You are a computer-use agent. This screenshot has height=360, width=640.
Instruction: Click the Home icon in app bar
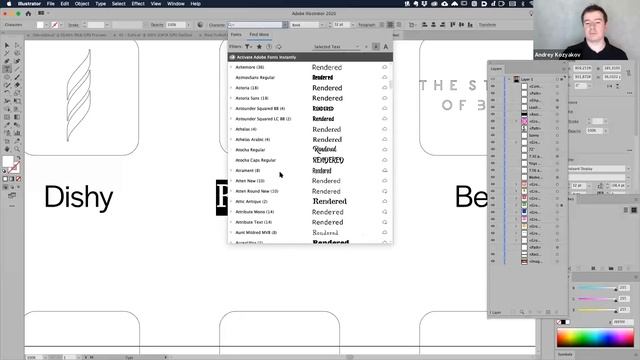pos(28,13)
